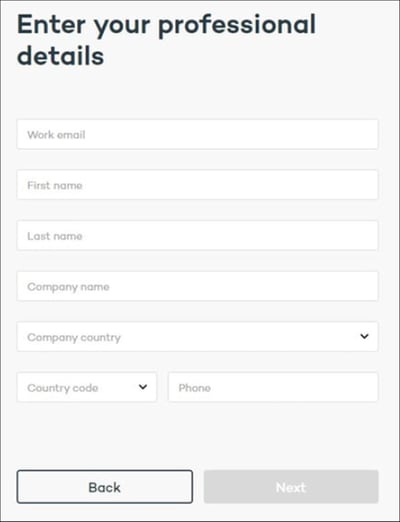
Task: Click the 'Country code' placeholder text
Action: [x=63, y=388]
